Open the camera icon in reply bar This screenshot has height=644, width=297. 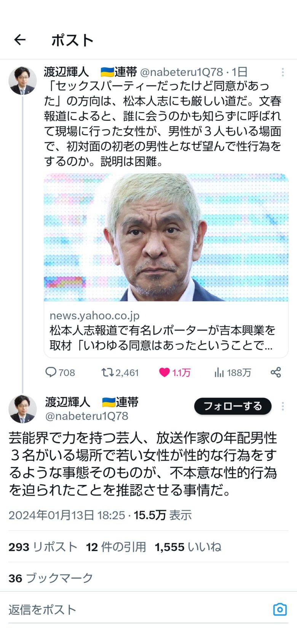[x=280, y=610]
